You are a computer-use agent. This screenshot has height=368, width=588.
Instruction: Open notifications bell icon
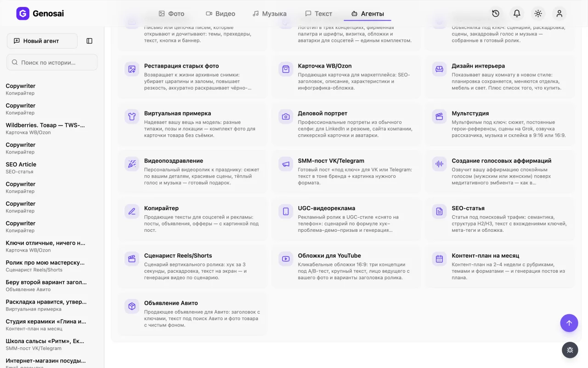(517, 14)
